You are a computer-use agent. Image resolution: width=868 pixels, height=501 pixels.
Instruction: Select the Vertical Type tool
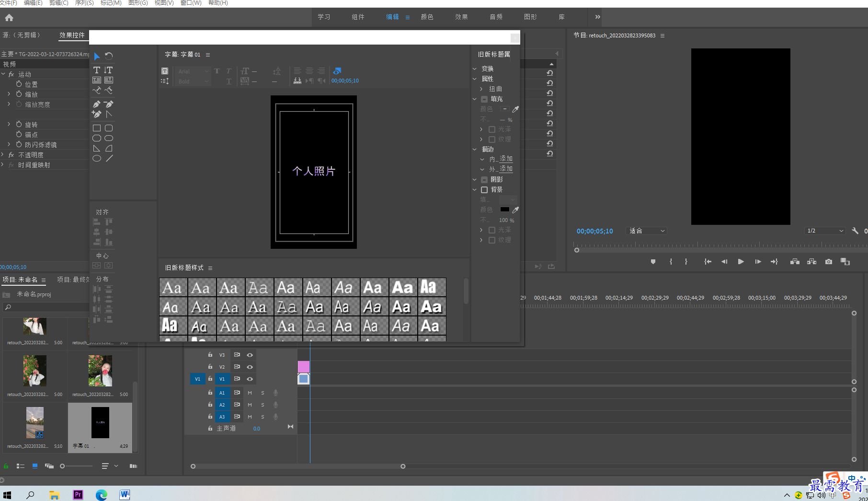[109, 70]
